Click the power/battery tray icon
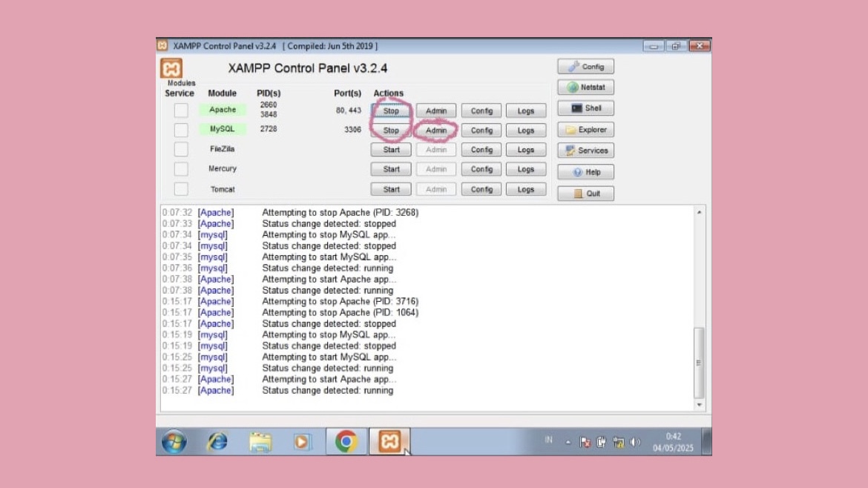The image size is (868, 488). tap(601, 442)
